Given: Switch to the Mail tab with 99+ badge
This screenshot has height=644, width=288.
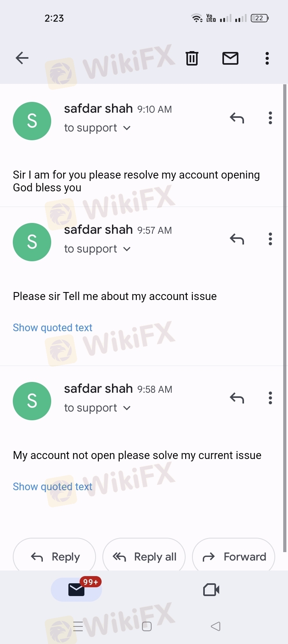Looking at the screenshot, I should pyautogui.click(x=76, y=590).
